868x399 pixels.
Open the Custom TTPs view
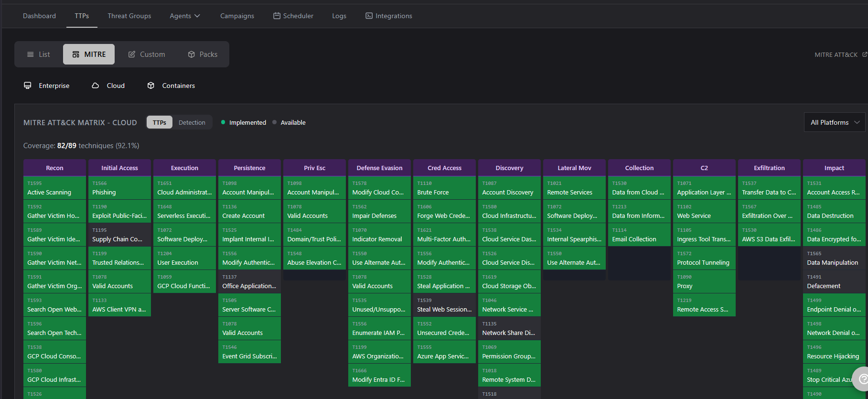pyautogui.click(x=147, y=54)
